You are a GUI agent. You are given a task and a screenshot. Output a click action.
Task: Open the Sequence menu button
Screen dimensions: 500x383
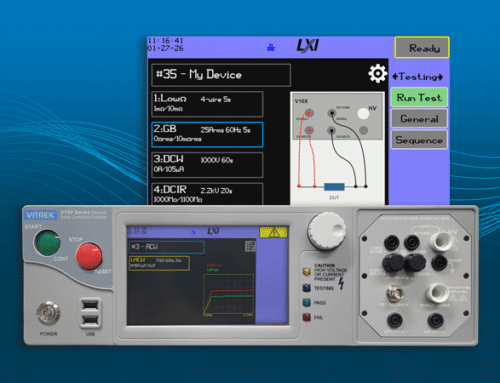tap(419, 140)
